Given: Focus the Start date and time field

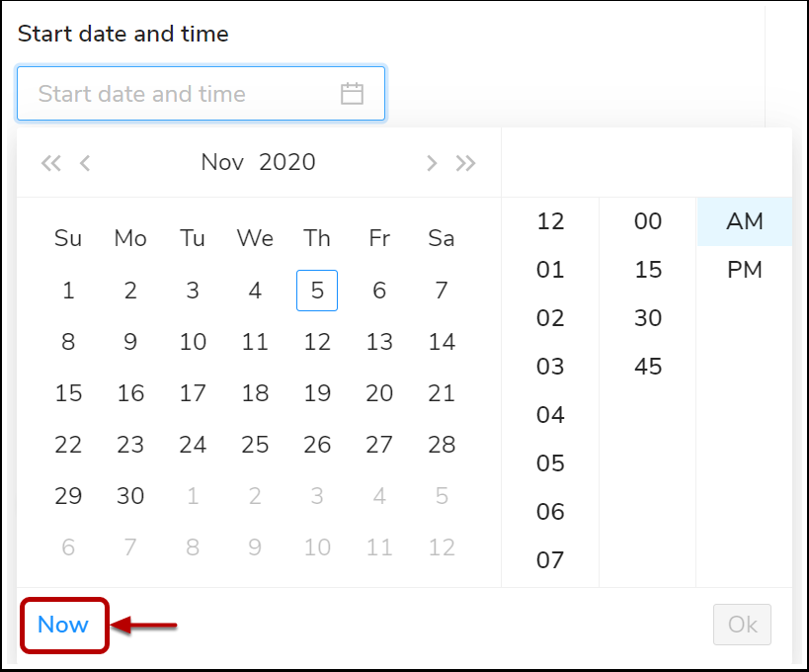Looking at the screenshot, I should 201,94.
